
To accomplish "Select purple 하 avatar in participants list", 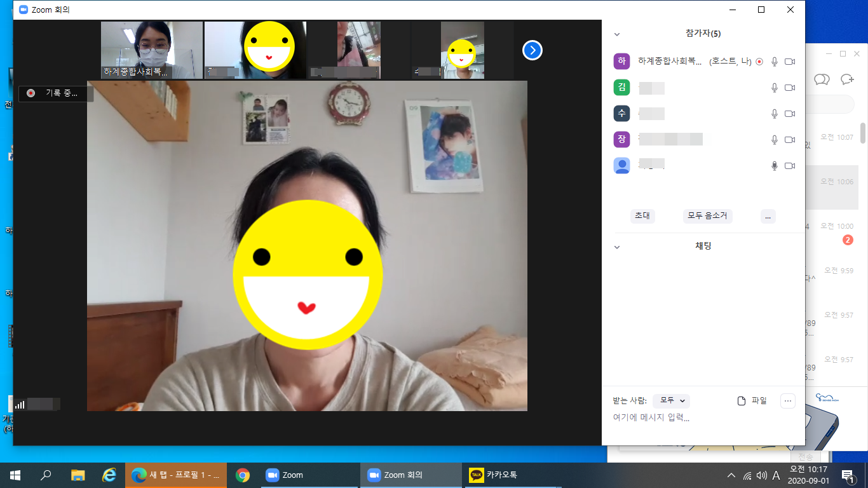I will click(x=621, y=62).
